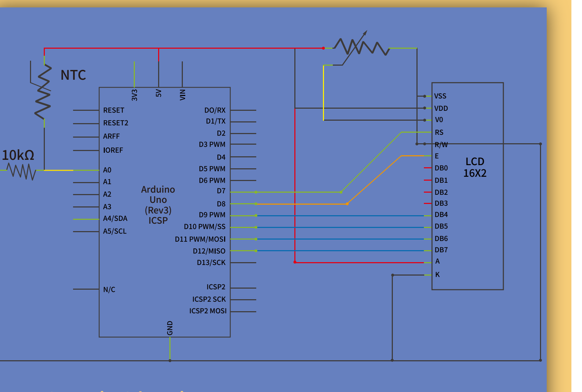
Task: Select the ARFF pin label
Action: click(112, 136)
